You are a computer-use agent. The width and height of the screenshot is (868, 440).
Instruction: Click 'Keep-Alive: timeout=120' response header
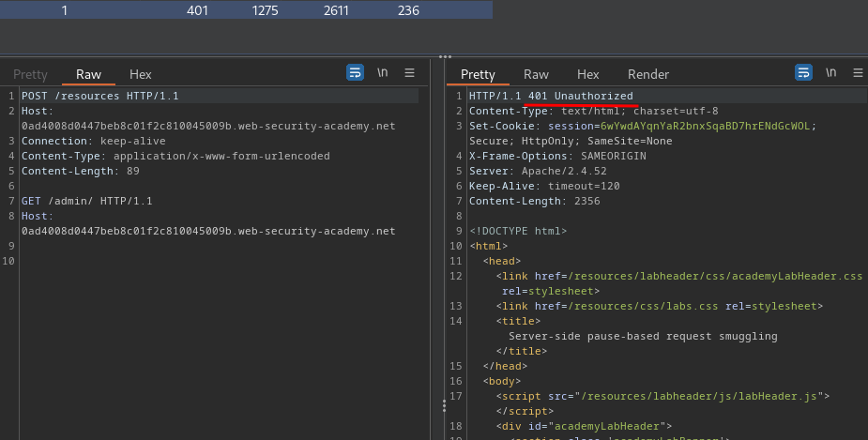(544, 186)
